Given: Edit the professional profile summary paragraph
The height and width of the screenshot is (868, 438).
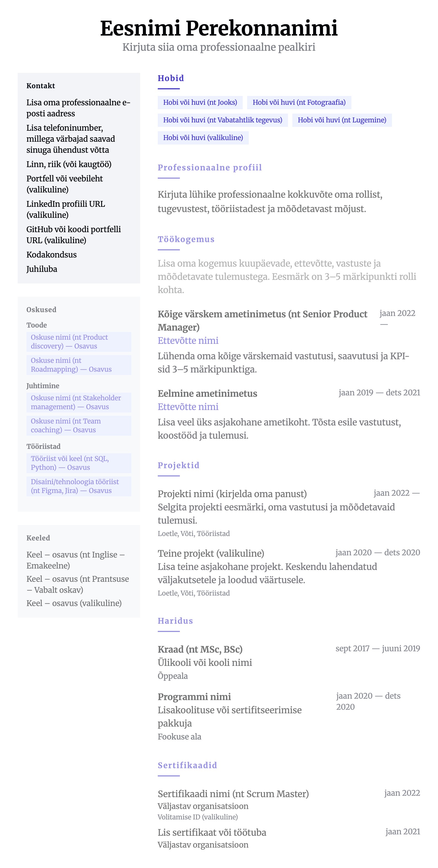Looking at the screenshot, I should pyautogui.click(x=270, y=202).
